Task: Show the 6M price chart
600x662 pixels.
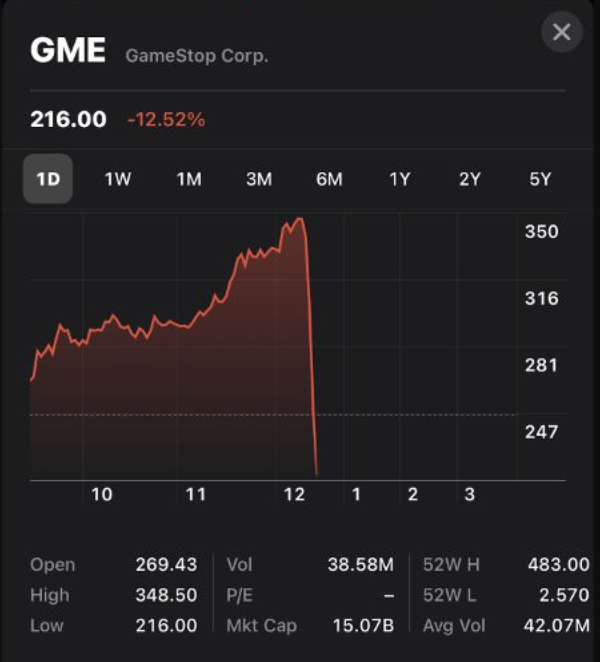Action: pos(329,179)
